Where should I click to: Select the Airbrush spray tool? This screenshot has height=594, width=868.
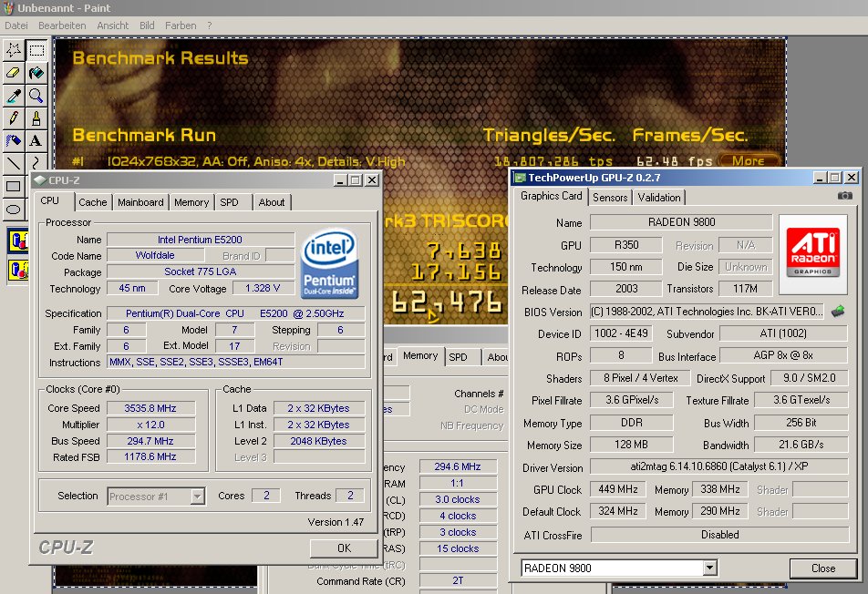pos(14,141)
